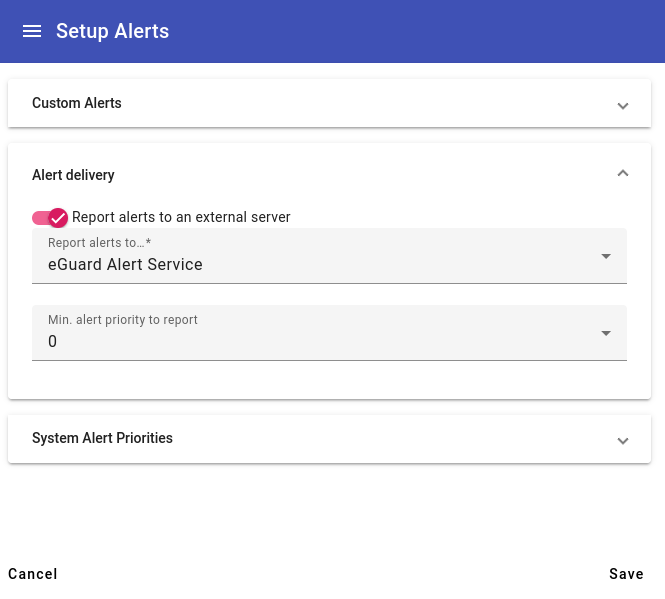
Task: Click the Setup Alerts page title
Action: (x=112, y=31)
